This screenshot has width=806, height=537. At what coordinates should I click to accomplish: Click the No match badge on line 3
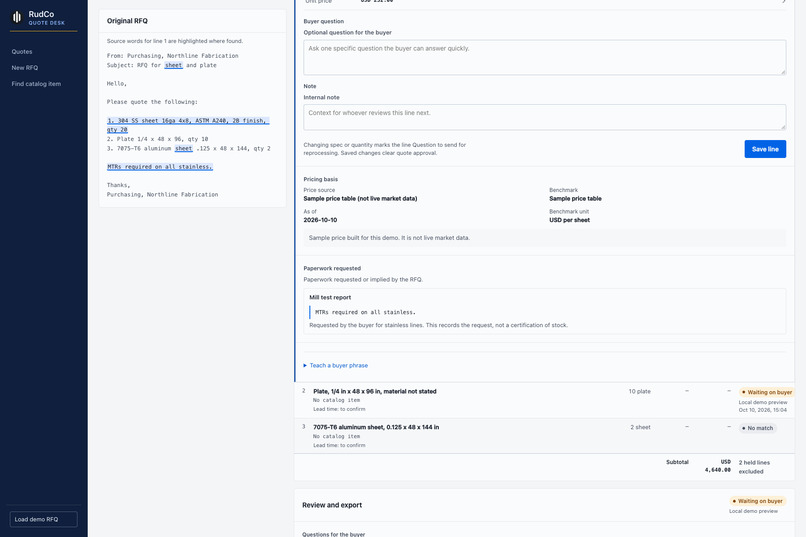click(758, 428)
